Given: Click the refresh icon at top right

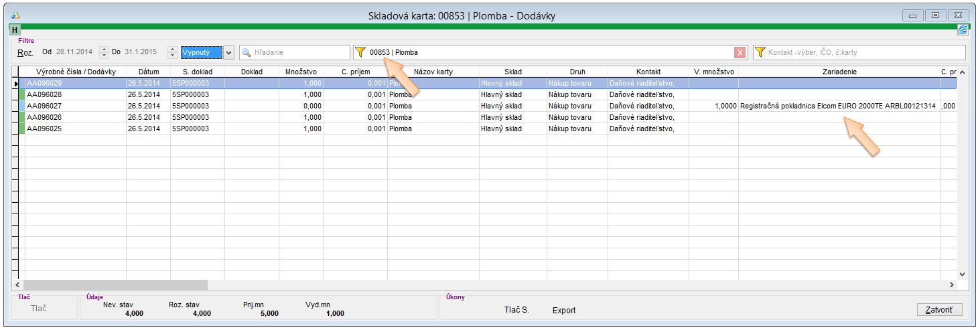Looking at the screenshot, I should (963, 30).
